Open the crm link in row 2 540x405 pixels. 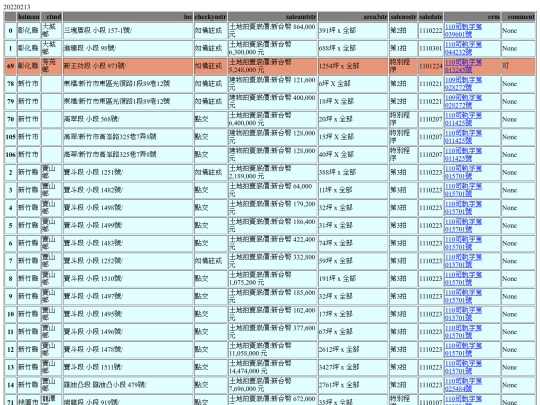[x=463, y=173]
